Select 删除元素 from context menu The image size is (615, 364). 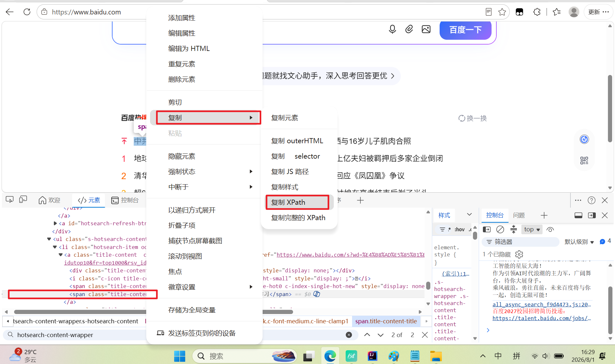[182, 79]
